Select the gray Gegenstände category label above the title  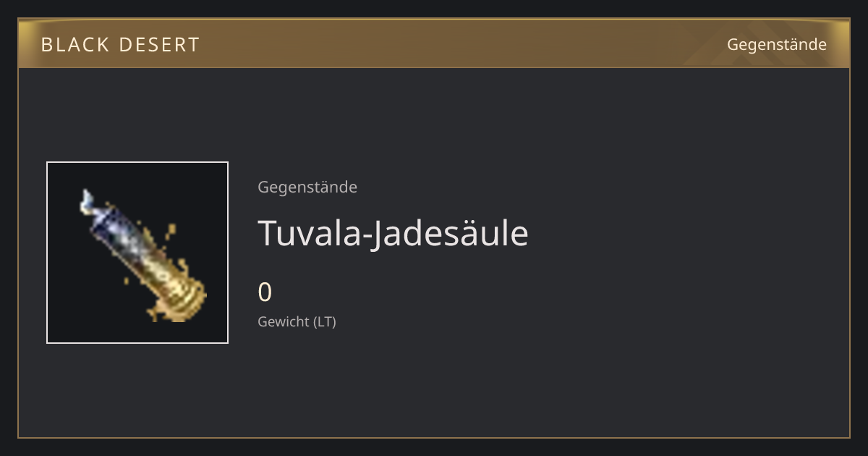coord(307,187)
